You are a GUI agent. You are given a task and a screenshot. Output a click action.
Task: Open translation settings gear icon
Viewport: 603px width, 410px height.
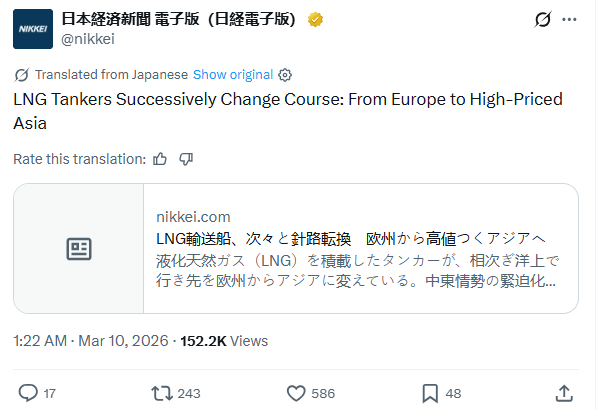point(285,75)
